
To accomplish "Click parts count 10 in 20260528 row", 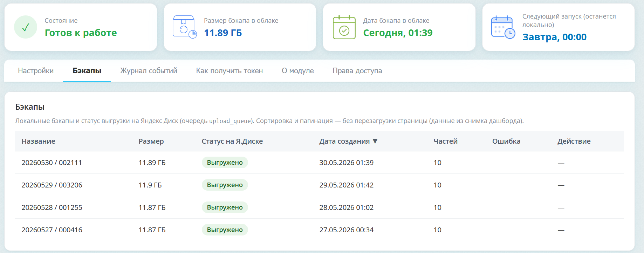I will 438,207.
